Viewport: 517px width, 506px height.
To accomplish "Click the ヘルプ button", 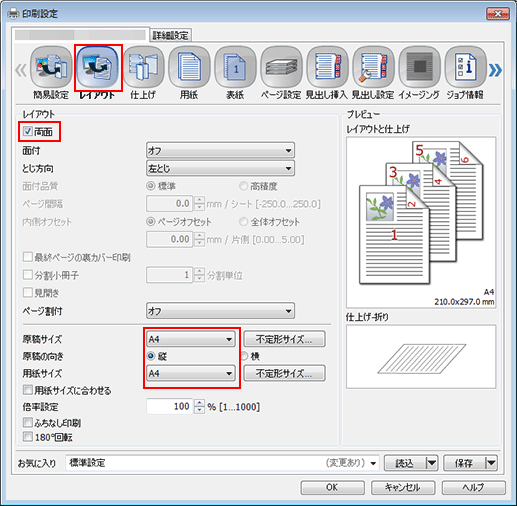I will click(474, 487).
